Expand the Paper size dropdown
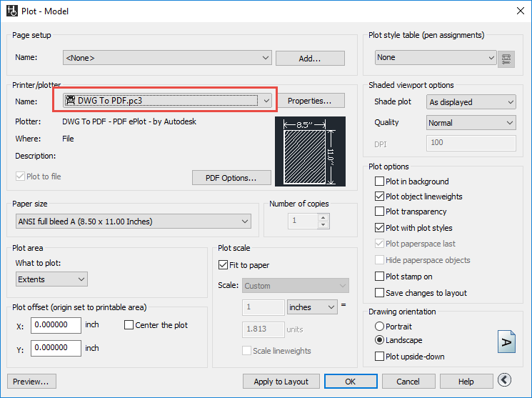The image size is (532, 398). pyautogui.click(x=134, y=222)
